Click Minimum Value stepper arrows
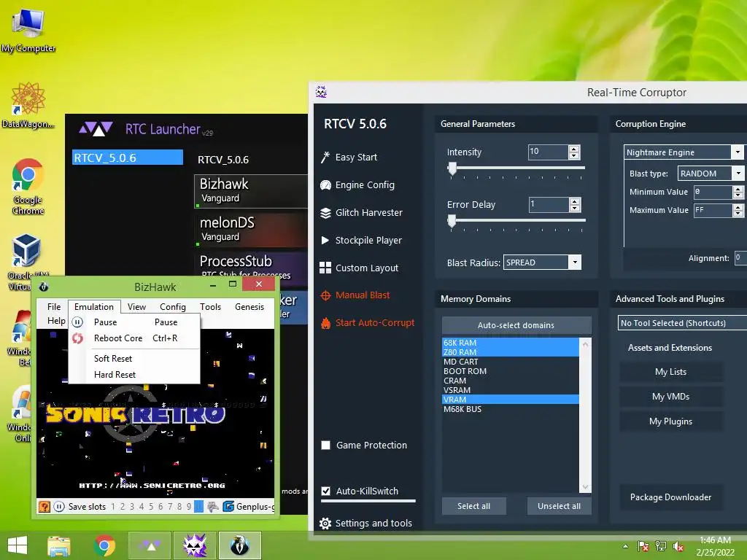Viewport: 747px width, 560px height. point(738,192)
